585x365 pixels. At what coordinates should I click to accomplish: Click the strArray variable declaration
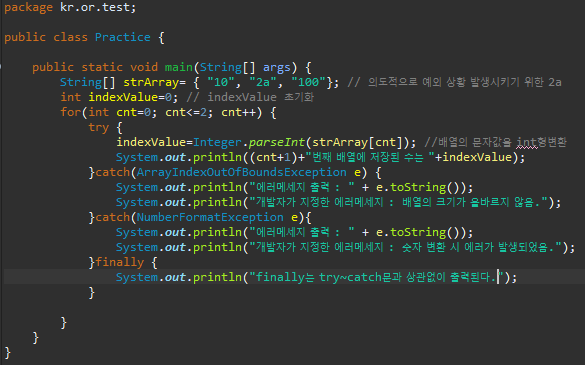click(x=151, y=82)
